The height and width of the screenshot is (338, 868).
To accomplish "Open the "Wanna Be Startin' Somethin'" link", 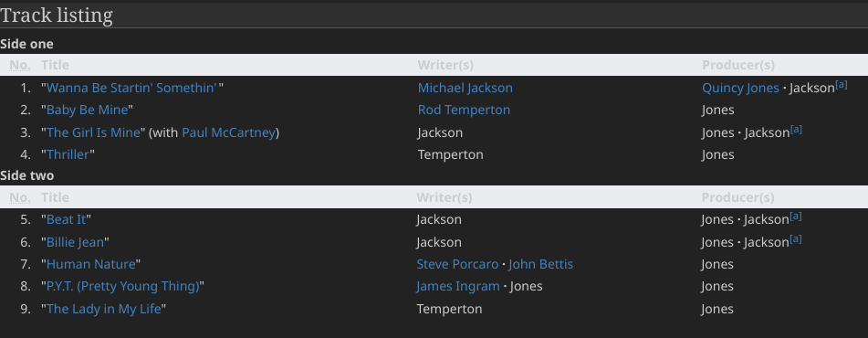I will (131, 88).
